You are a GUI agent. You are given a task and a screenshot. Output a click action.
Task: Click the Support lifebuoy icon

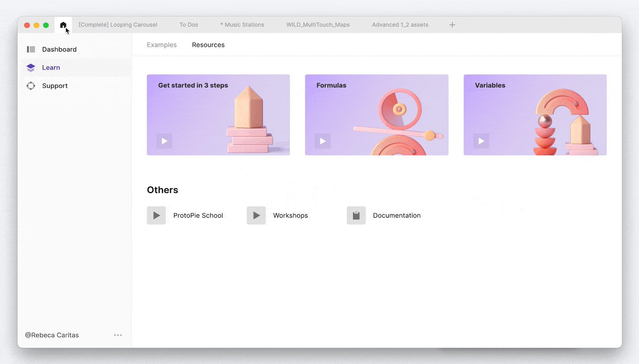[x=31, y=86]
